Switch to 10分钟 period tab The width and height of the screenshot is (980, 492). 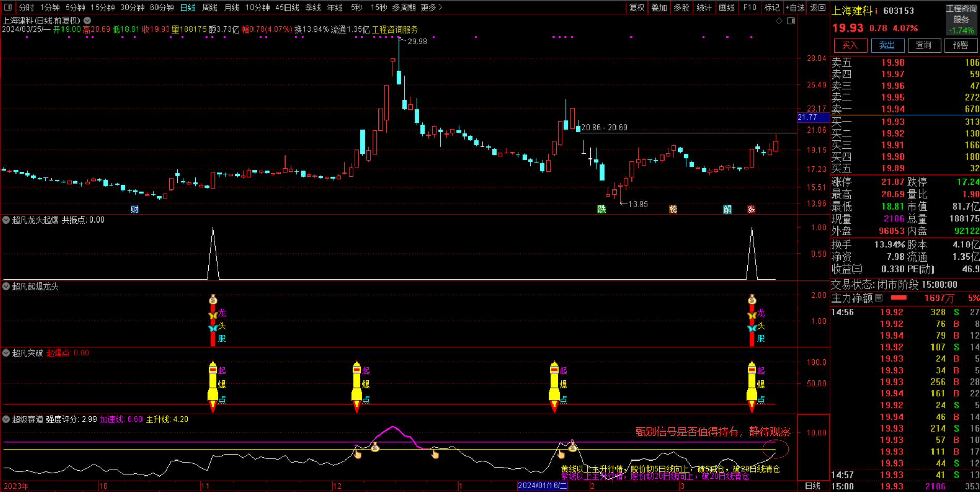[x=258, y=8]
